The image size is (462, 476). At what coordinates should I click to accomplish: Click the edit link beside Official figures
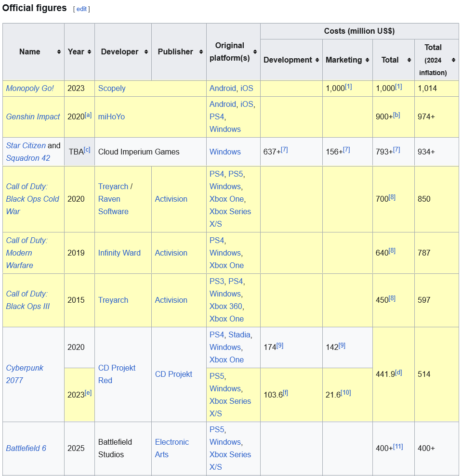(x=81, y=9)
